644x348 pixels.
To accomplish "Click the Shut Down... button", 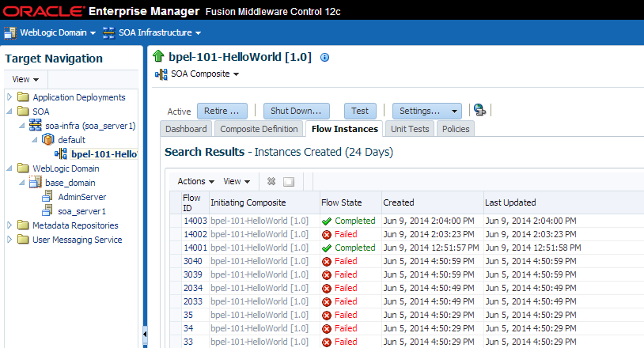I will click(x=297, y=111).
